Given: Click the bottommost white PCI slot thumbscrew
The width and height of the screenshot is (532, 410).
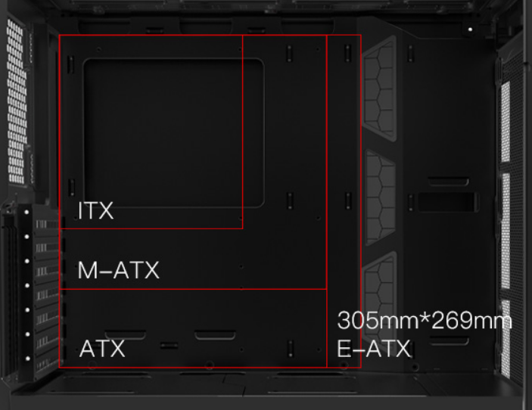Looking at the screenshot, I should 28,359.
